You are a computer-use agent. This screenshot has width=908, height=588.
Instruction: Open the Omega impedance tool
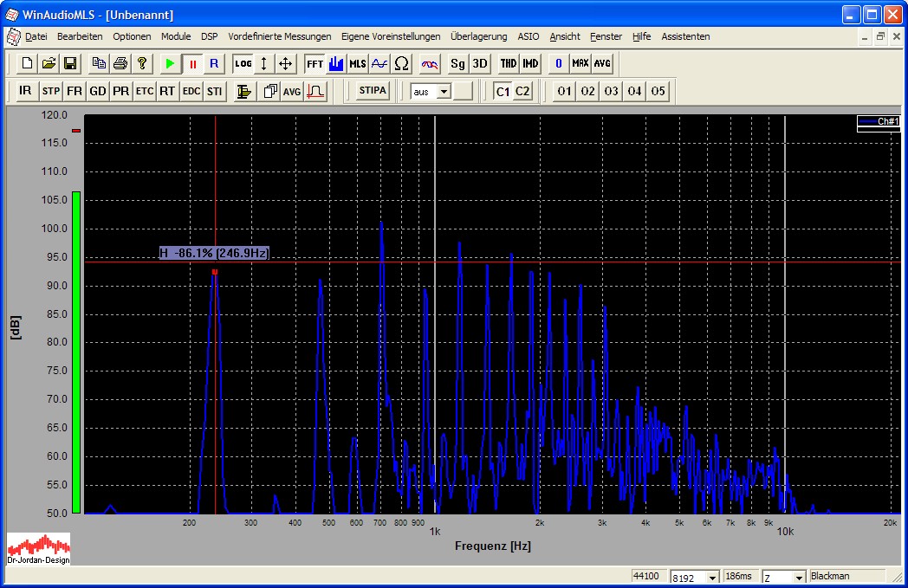(401, 63)
